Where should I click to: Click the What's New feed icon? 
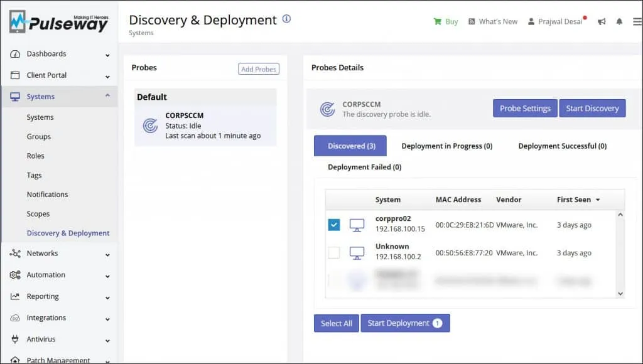pos(472,21)
